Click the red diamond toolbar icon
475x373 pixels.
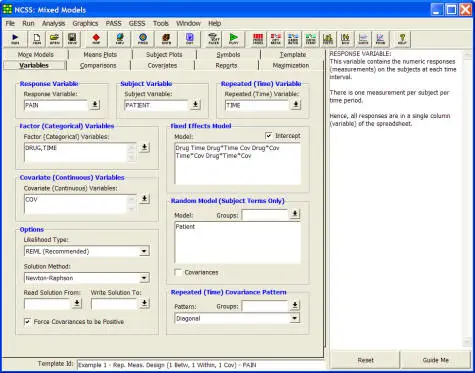point(96,39)
